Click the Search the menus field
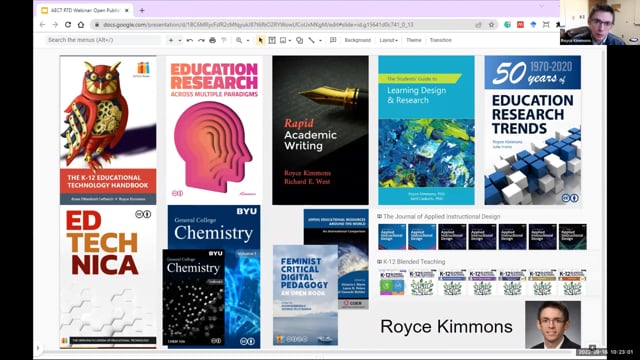640x360 pixels. [103, 40]
